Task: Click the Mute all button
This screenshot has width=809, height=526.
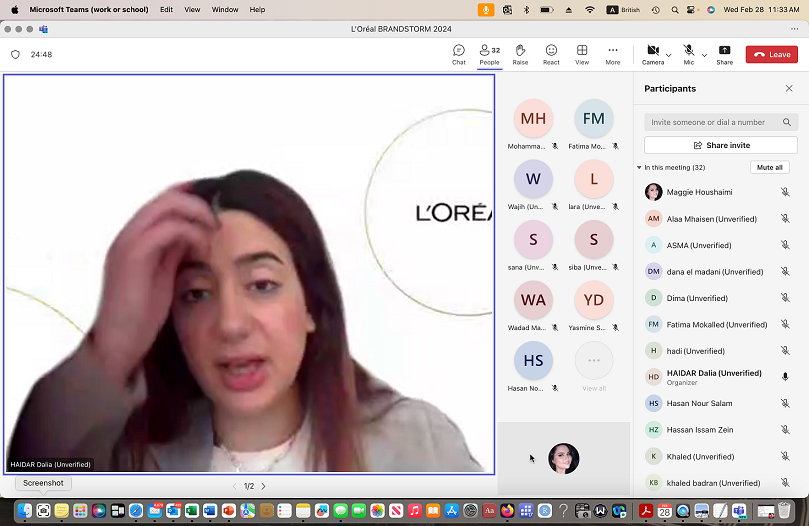Action: [x=769, y=167]
